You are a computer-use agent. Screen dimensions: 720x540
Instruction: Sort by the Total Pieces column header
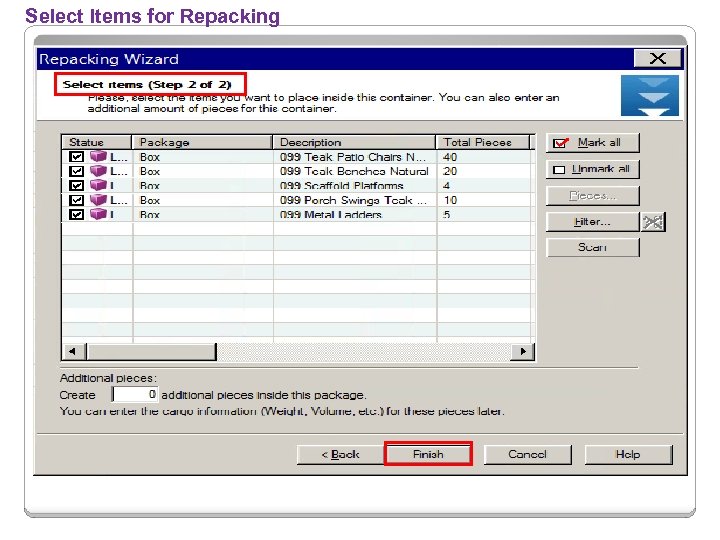pos(483,142)
